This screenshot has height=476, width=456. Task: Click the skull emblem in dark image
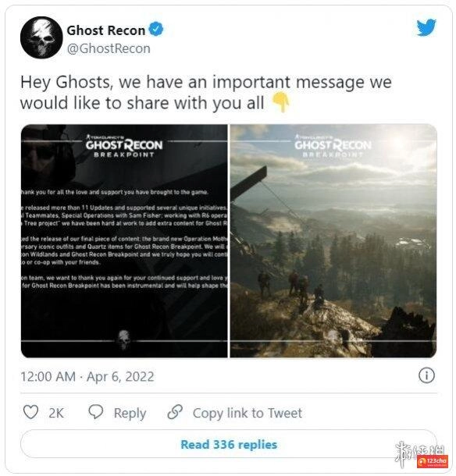(124, 339)
